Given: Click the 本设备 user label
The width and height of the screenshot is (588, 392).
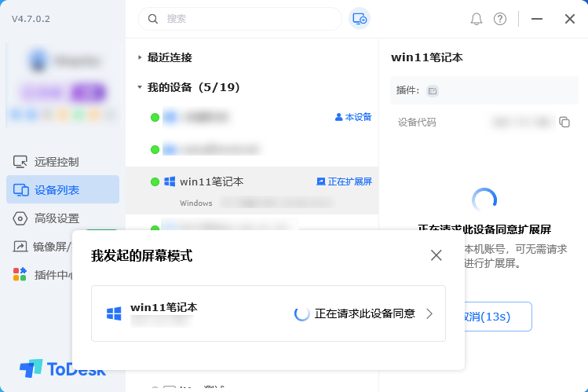Looking at the screenshot, I should 352,117.
